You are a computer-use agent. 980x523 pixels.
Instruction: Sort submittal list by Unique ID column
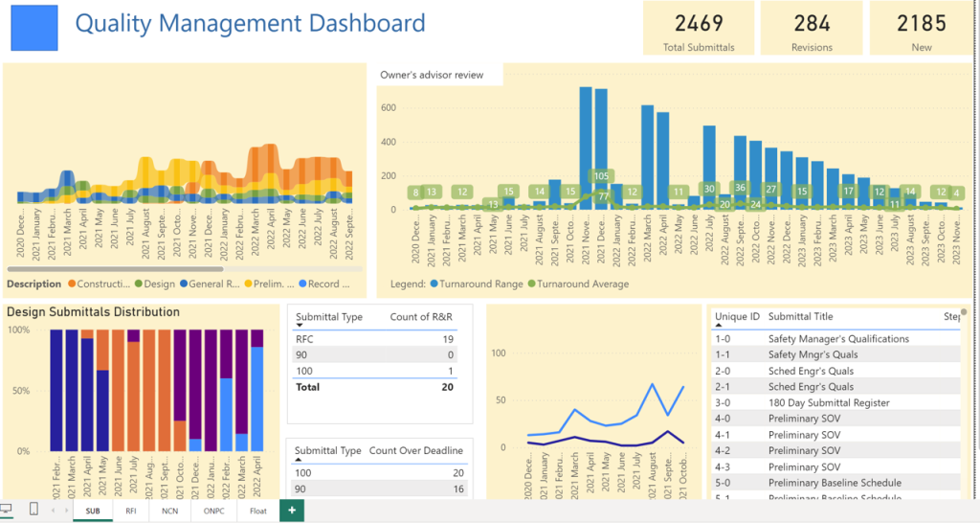click(x=737, y=317)
